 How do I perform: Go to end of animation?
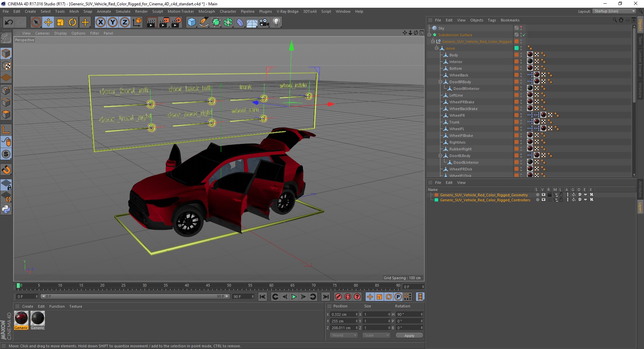coord(325,297)
